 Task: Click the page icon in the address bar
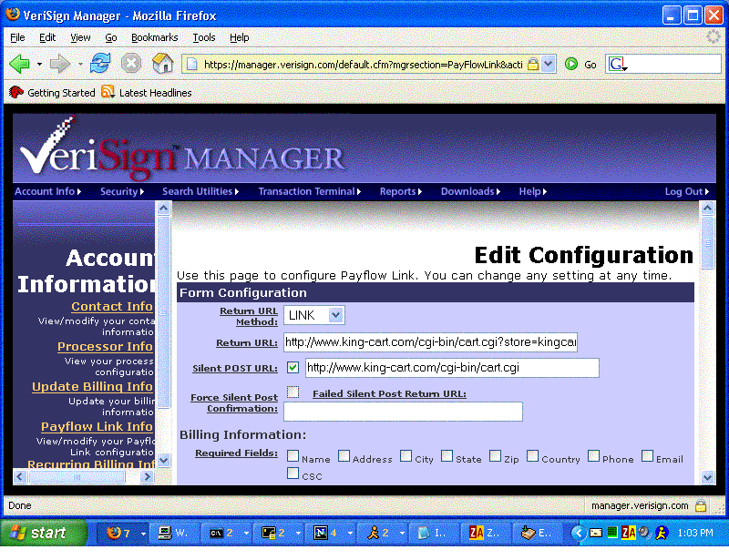[192, 65]
